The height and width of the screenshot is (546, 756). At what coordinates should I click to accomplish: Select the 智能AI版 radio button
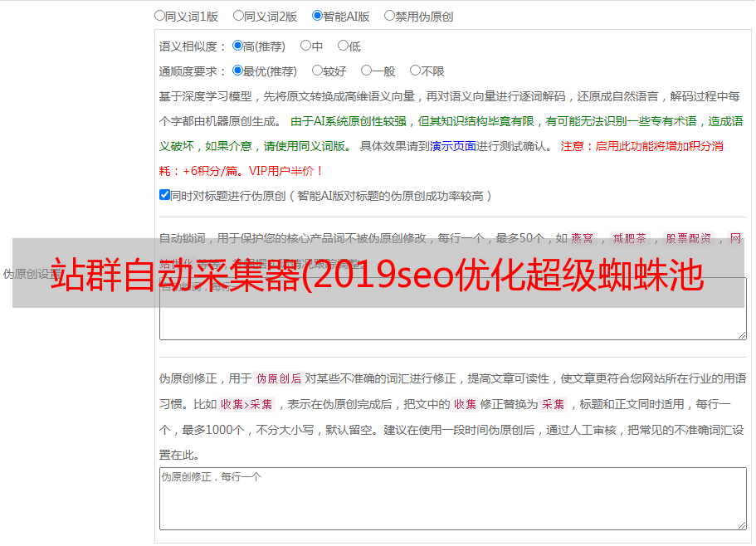pos(317,16)
